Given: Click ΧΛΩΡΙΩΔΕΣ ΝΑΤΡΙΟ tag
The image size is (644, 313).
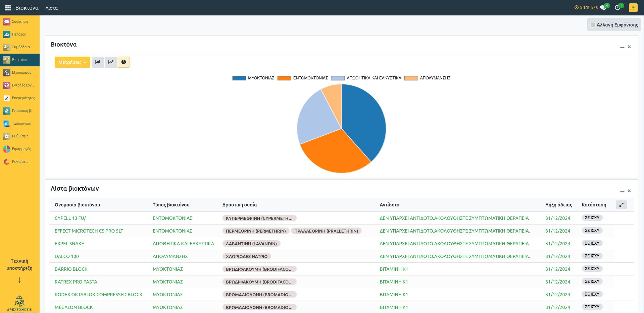Looking at the screenshot, I should [x=247, y=256].
